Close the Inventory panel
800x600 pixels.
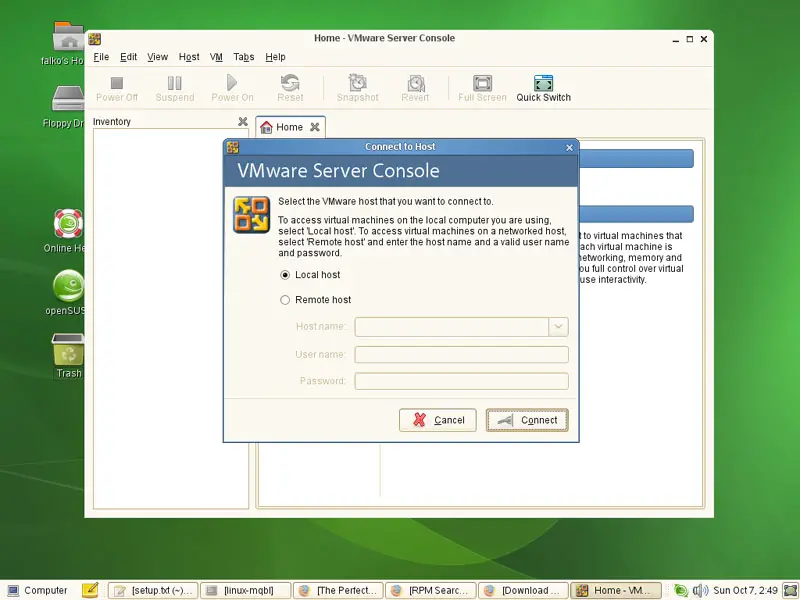[243, 121]
